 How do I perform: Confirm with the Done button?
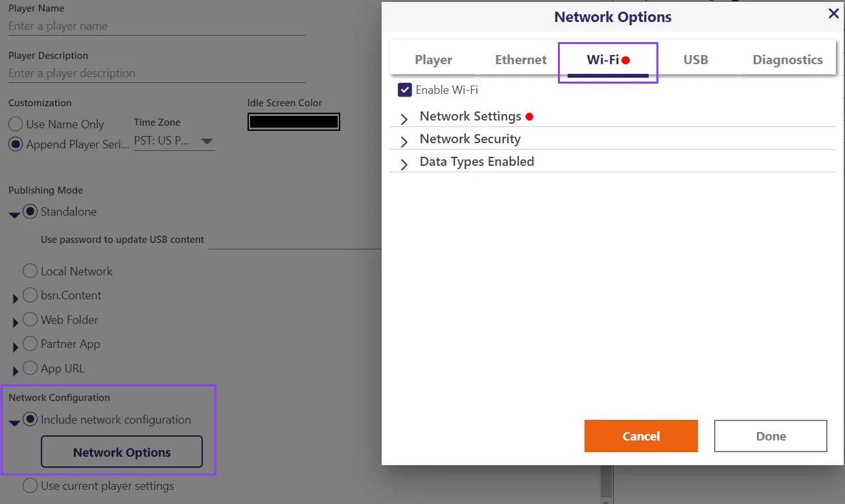pyautogui.click(x=770, y=436)
